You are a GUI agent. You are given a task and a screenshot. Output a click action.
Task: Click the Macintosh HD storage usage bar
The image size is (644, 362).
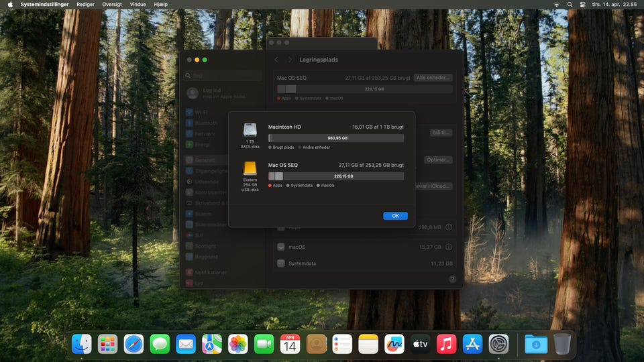[335, 138]
